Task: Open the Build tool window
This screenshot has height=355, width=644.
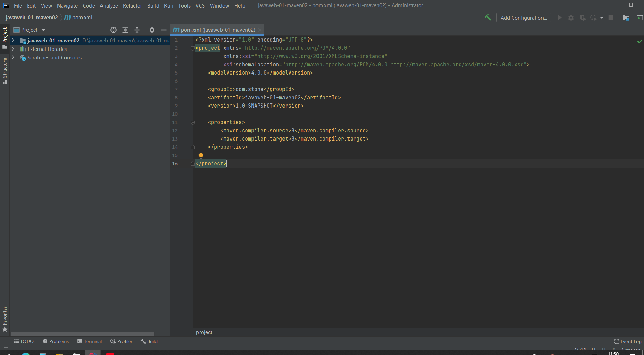Action: coord(149,341)
